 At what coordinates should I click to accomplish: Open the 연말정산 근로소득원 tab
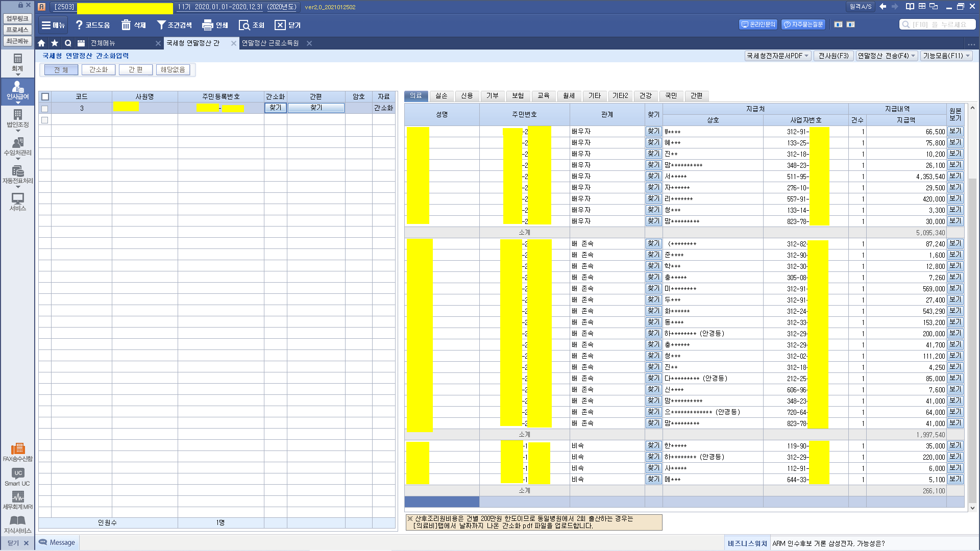[x=270, y=43]
